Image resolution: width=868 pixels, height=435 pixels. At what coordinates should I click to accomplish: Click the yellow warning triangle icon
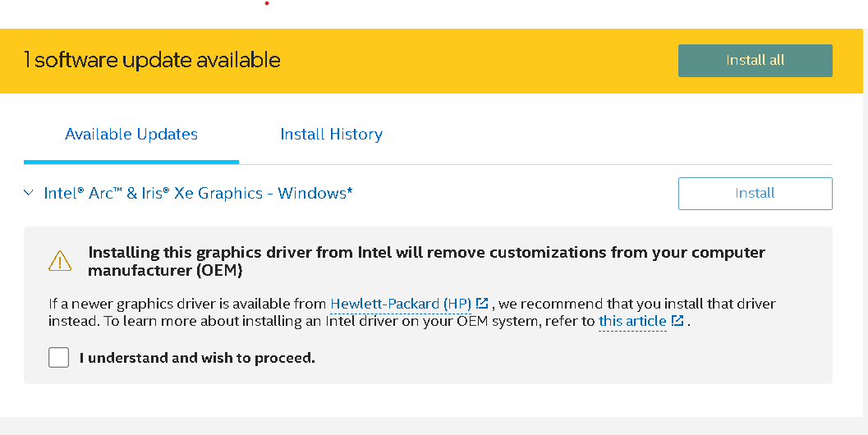60,261
